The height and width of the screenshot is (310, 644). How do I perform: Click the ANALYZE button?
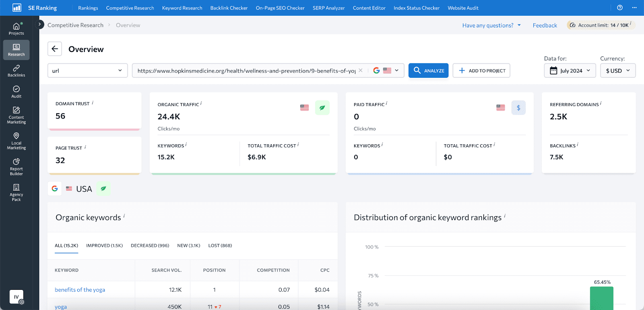coord(429,71)
